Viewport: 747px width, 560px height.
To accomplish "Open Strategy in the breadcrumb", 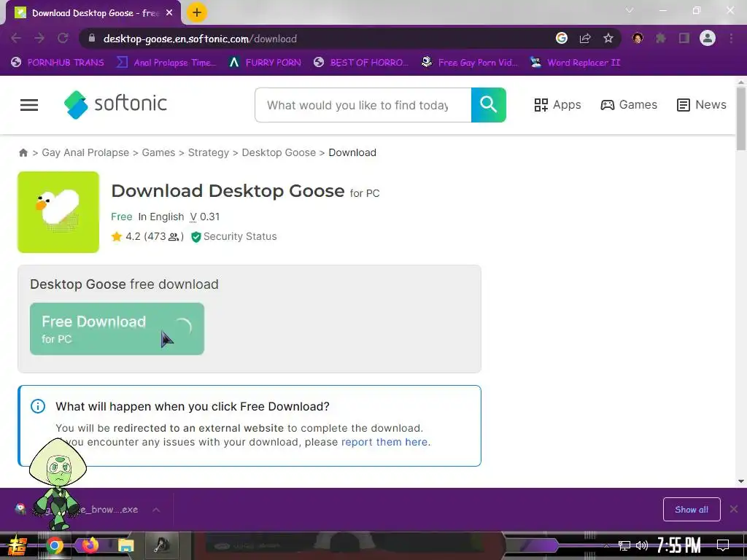I will (208, 152).
